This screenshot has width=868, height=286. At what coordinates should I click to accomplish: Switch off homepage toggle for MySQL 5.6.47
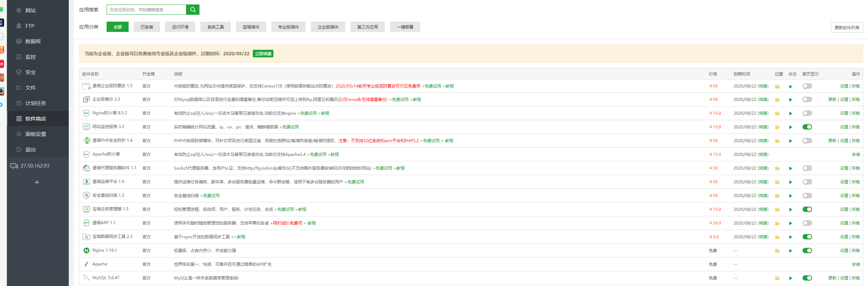click(x=807, y=278)
